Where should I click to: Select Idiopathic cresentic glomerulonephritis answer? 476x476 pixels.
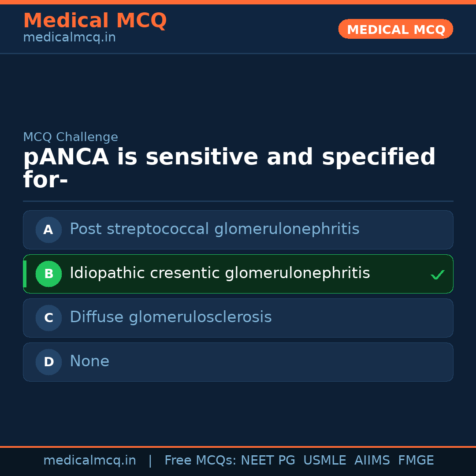219,273
